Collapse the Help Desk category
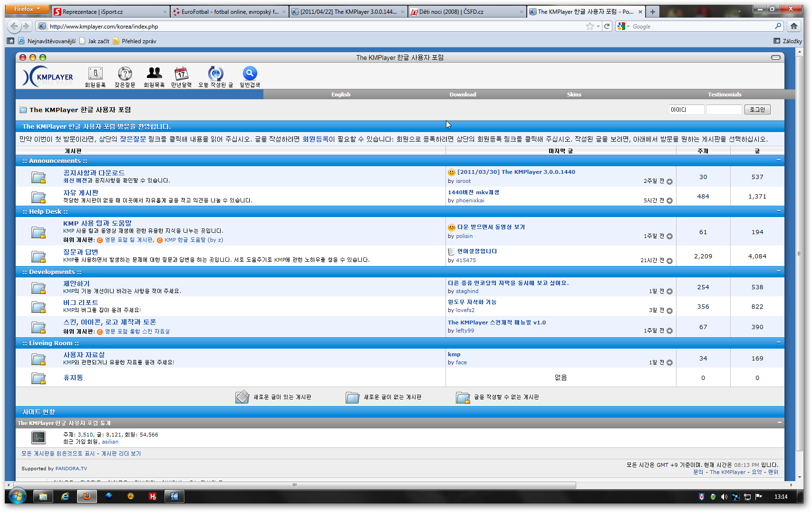Image resolution: width=812 pixels, height=512 pixels. pos(779,211)
